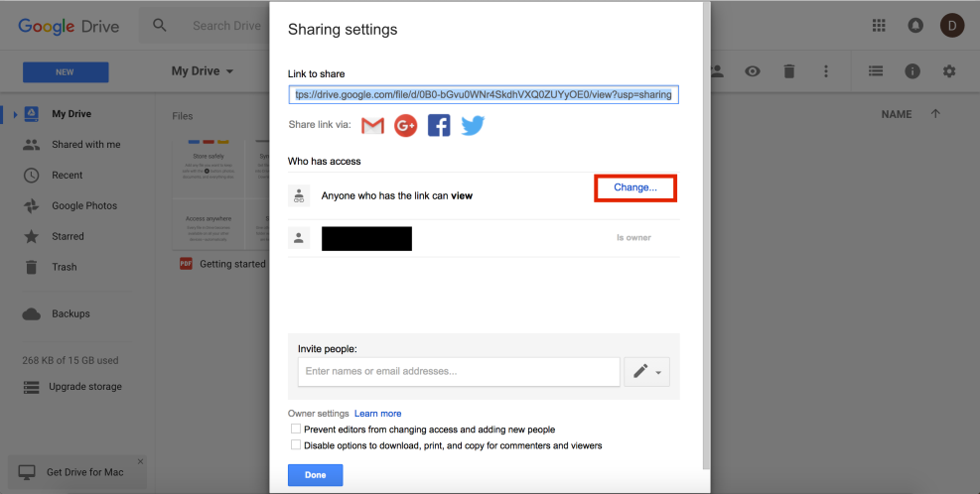Click the search magnifier icon
This screenshot has width=980, height=494.
pos(160,26)
